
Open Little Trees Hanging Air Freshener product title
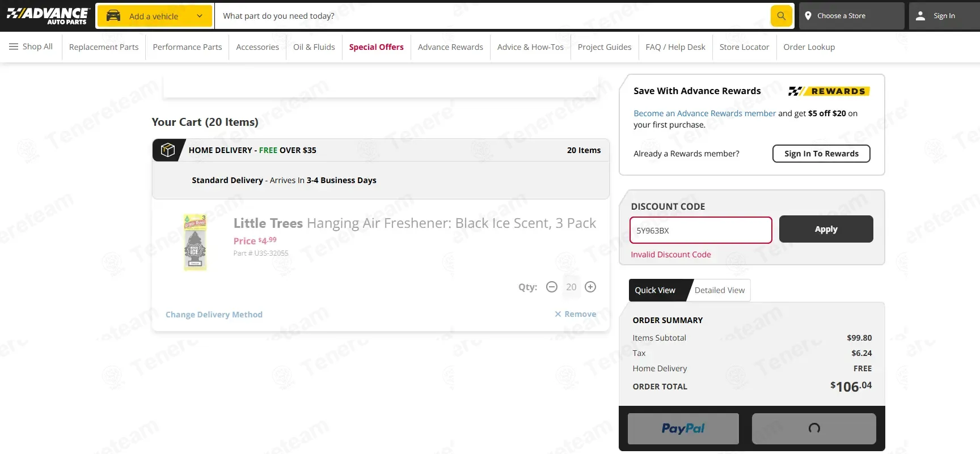415,223
